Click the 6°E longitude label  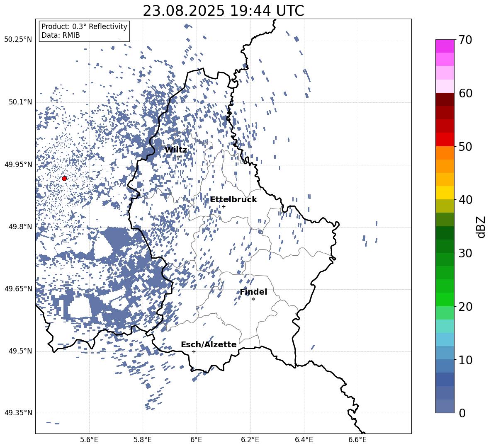coord(196,440)
